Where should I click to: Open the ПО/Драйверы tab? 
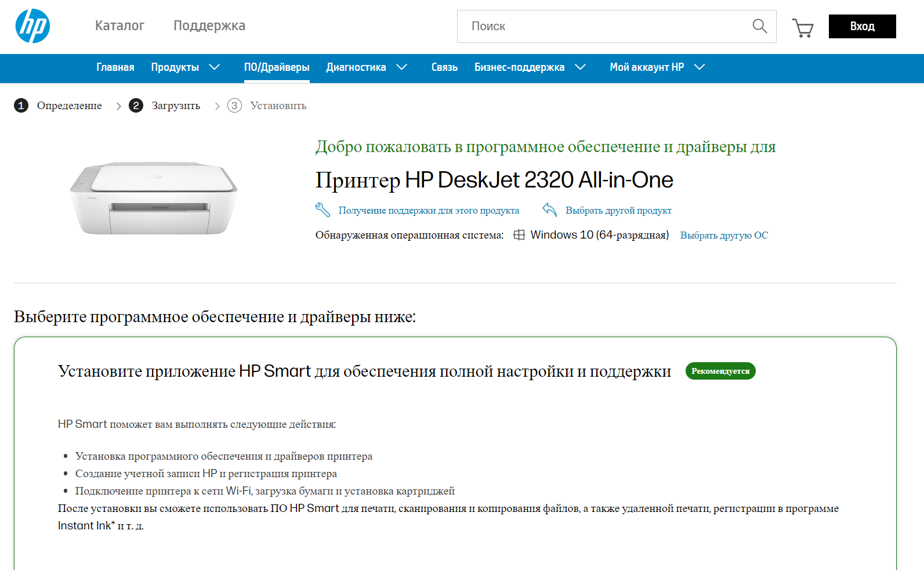pos(277,67)
